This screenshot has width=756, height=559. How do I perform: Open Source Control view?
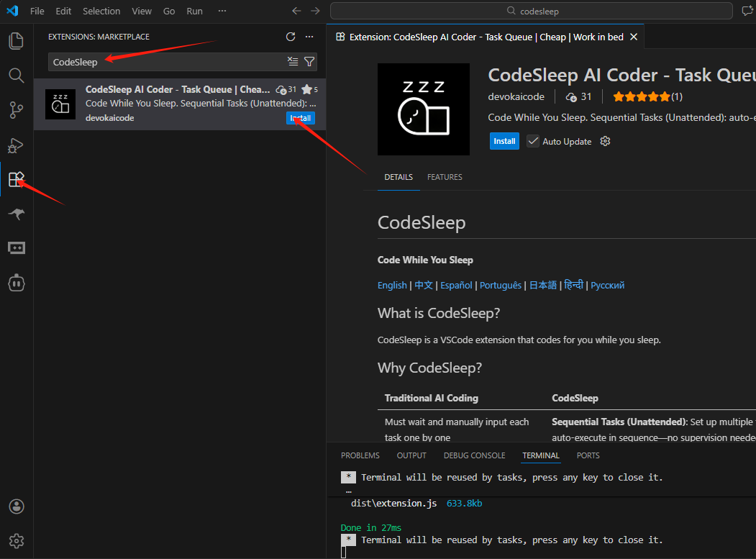(16, 110)
